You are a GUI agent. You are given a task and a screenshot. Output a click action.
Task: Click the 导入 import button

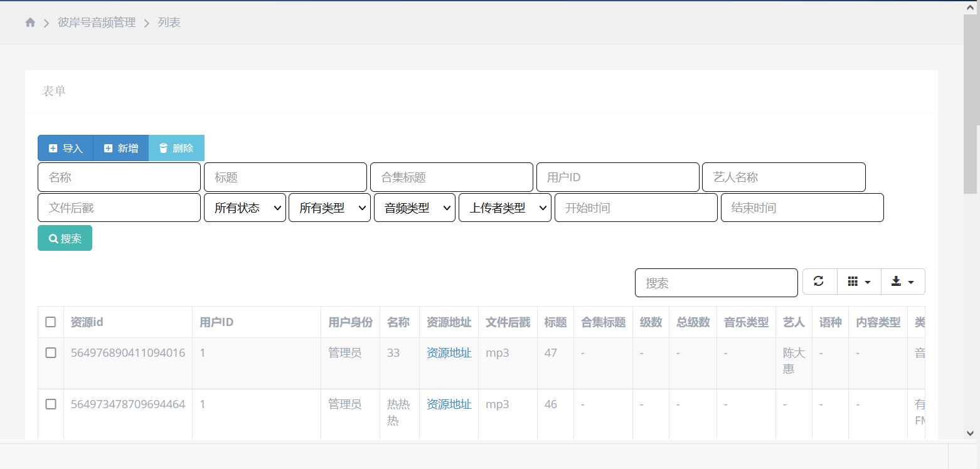(65, 148)
